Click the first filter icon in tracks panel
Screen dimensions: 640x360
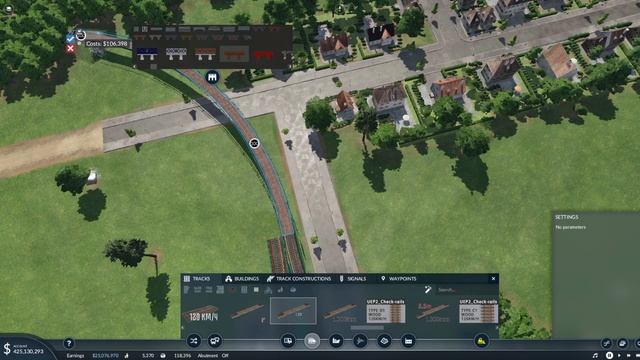point(187,290)
